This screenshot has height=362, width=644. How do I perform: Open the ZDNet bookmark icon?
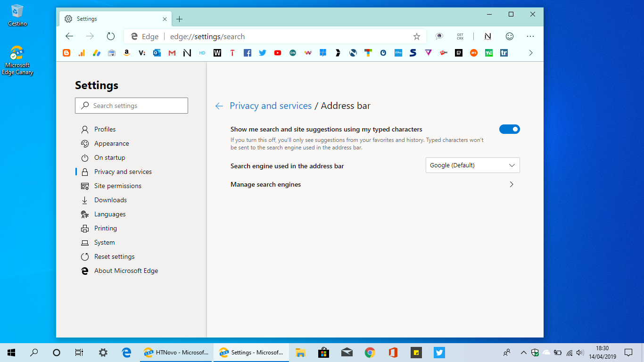pos(444,53)
